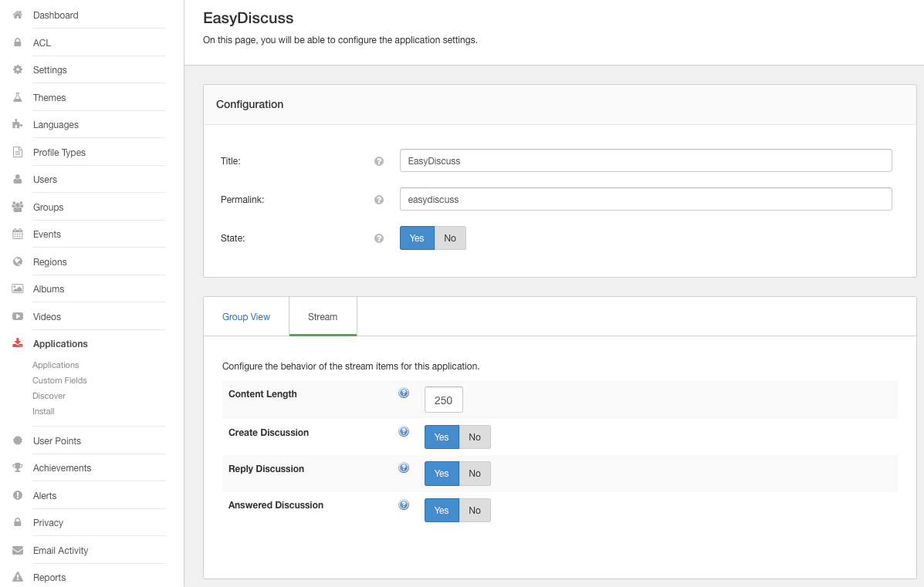924x587 pixels.
Task: Click the Title input field
Action: click(645, 161)
